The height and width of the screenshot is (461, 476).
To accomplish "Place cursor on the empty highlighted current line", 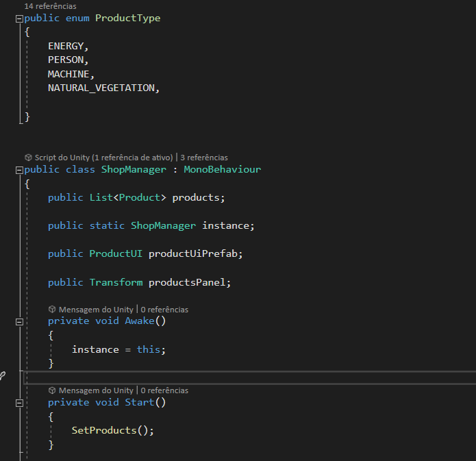I will (249, 377).
